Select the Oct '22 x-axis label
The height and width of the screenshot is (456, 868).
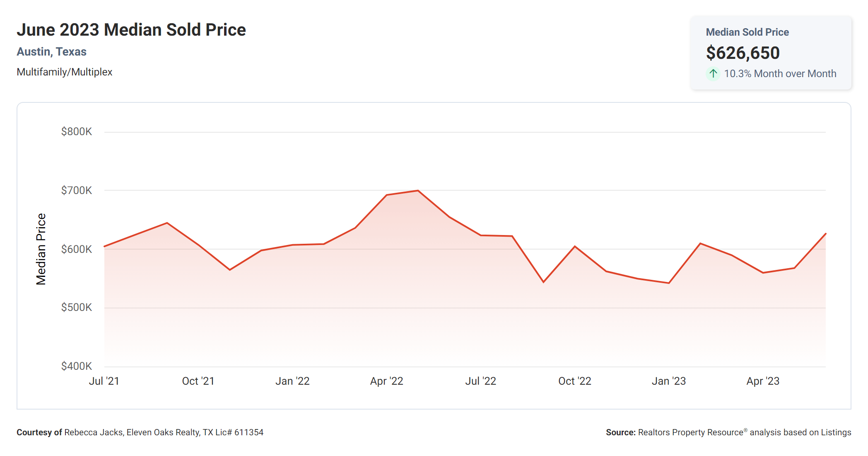(574, 381)
